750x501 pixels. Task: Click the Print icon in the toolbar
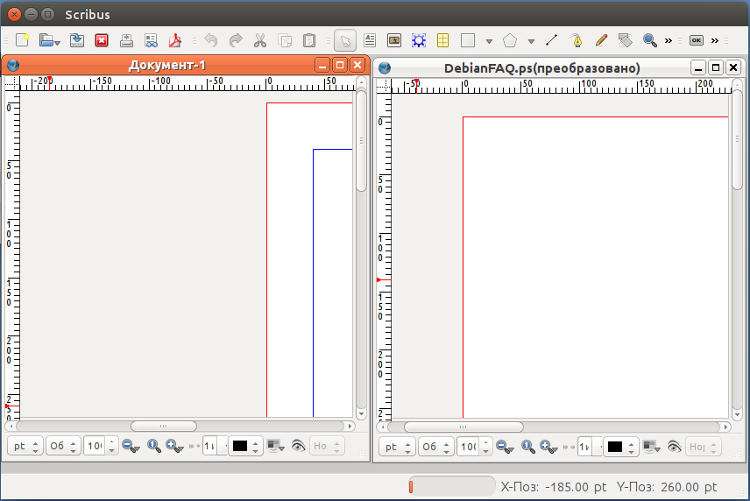(127, 41)
